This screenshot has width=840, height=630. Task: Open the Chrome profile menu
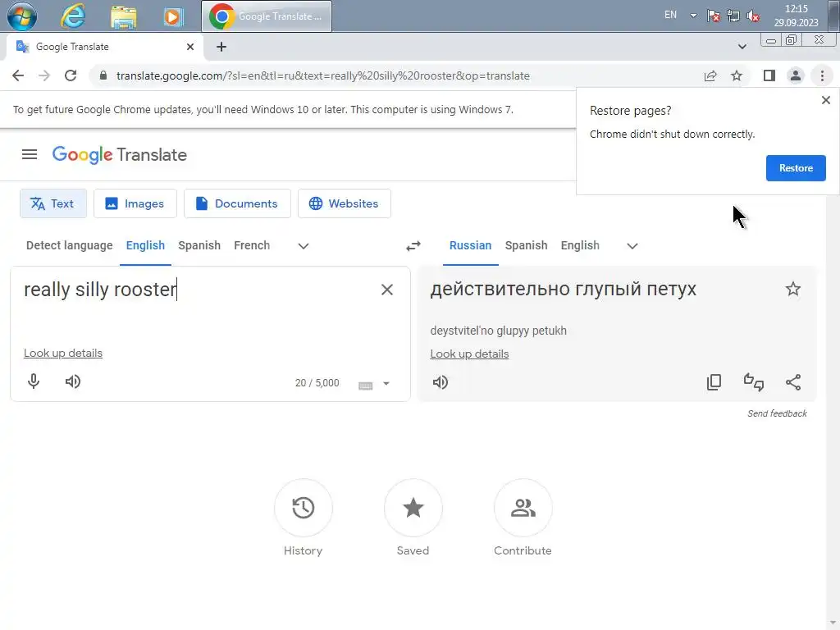click(x=796, y=75)
